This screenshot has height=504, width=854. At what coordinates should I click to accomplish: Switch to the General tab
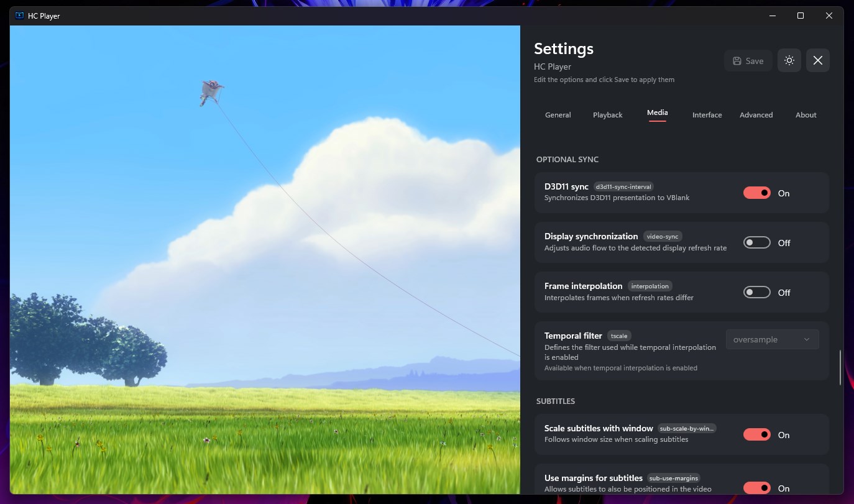click(x=558, y=115)
